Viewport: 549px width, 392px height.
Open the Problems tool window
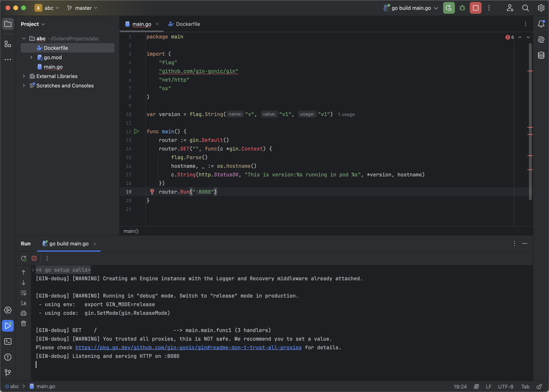[8, 357]
